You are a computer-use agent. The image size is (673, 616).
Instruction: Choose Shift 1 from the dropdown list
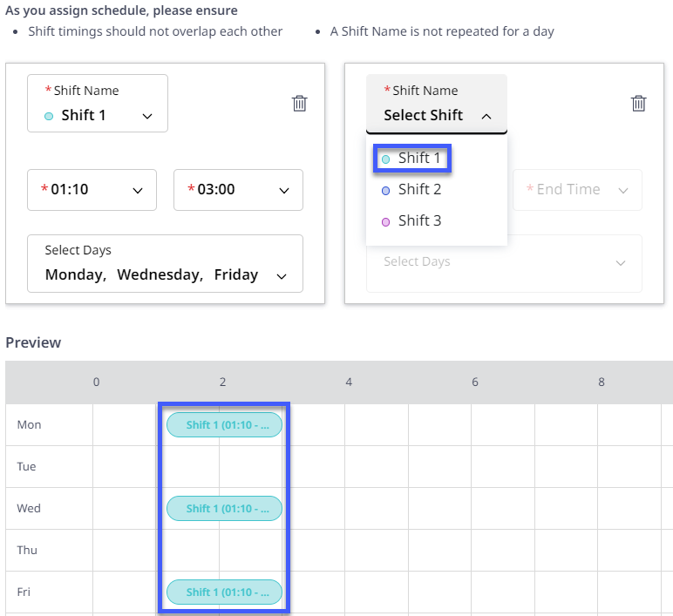tap(419, 159)
